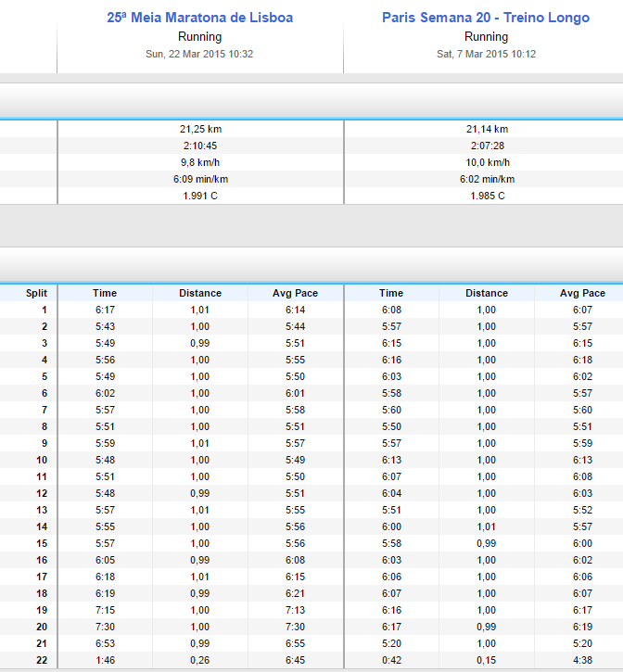
Task: Click Paris split 5 time 6:03
Action: [x=391, y=376]
